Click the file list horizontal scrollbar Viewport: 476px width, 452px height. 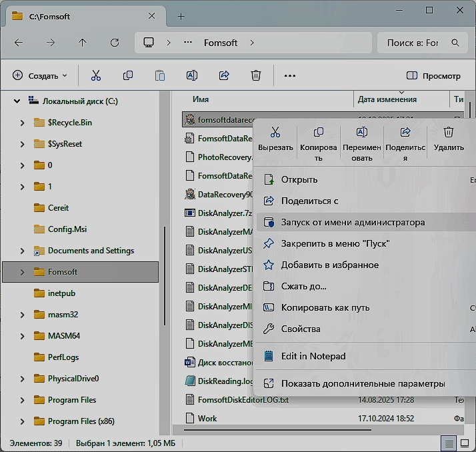click(x=277, y=430)
